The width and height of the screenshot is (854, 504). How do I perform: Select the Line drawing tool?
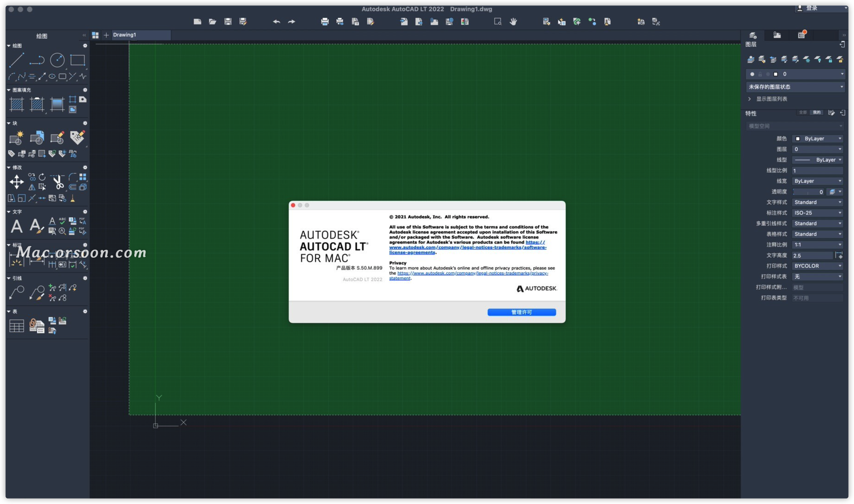coord(16,60)
